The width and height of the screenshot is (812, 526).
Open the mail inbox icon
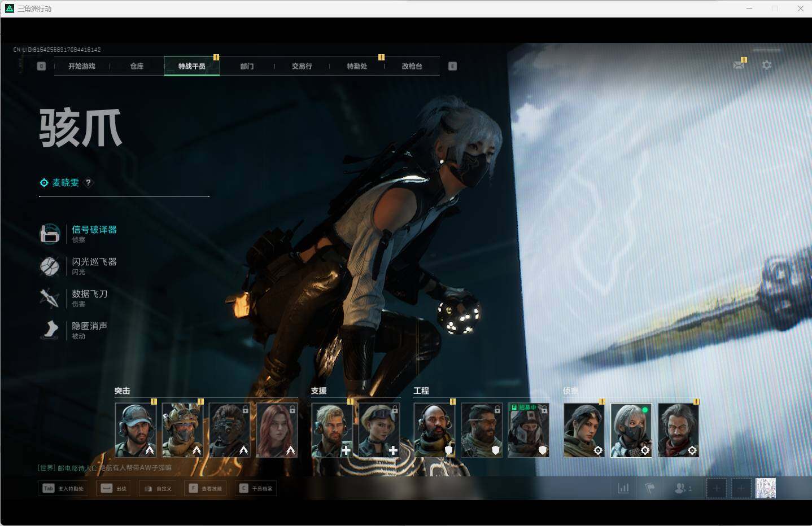(x=739, y=65)
